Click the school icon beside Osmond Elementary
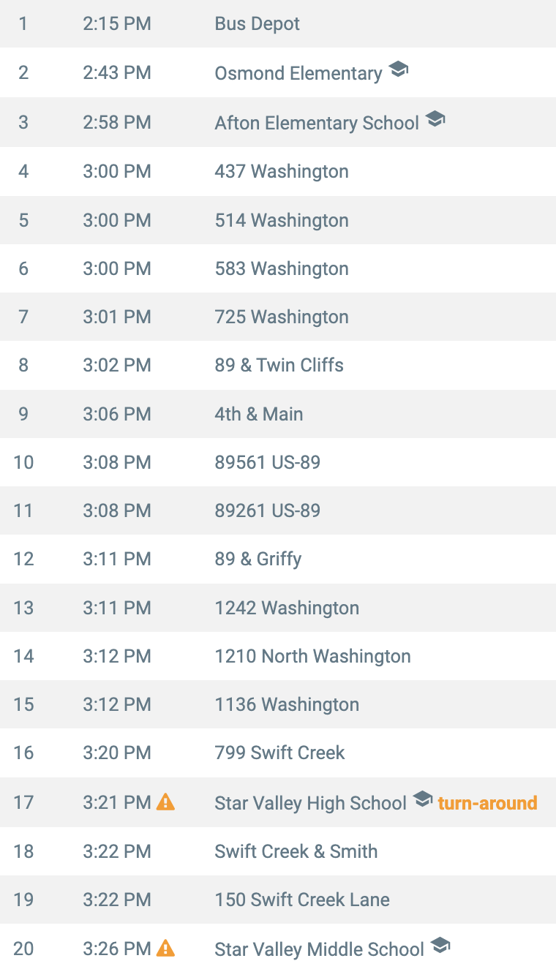The image size is (556, 980). (x=398, y=70)
